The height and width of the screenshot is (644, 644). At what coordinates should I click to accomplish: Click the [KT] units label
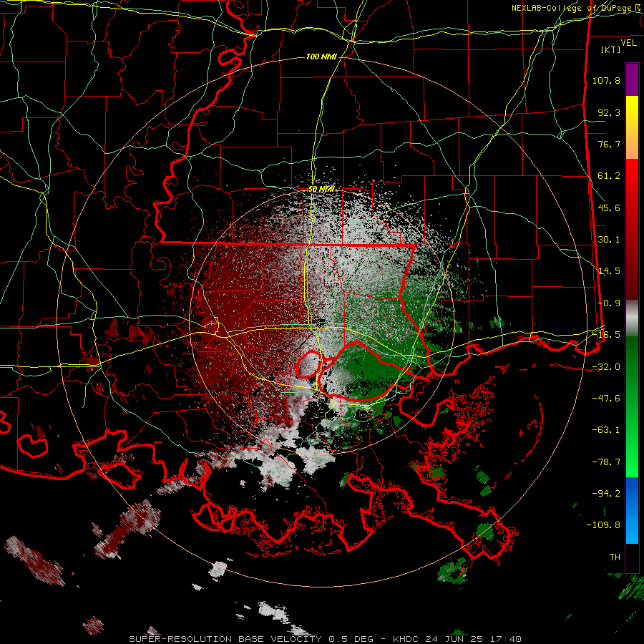pos(611,49)
